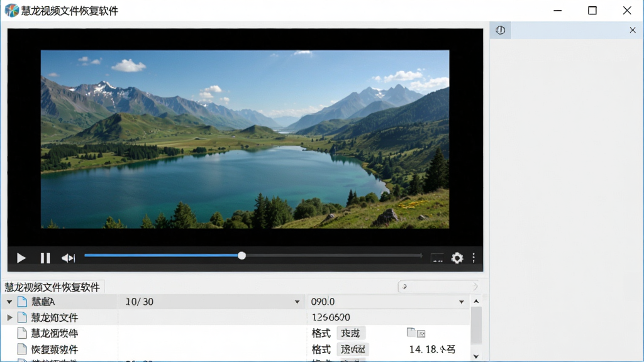Close the right side panel
Screen dimensions: 644x362
[633, 30]
